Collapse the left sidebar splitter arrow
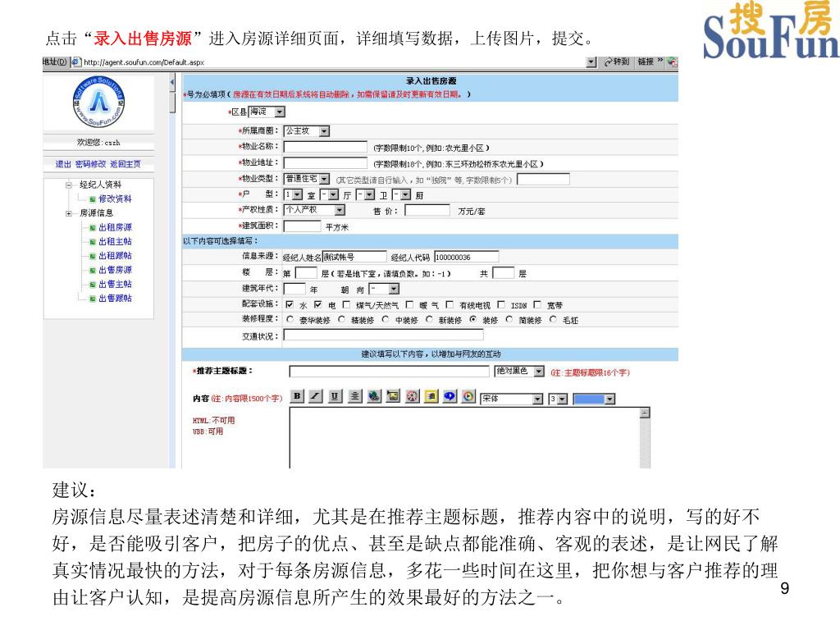This screenshot has height=630, width=840. pos(172,83)
